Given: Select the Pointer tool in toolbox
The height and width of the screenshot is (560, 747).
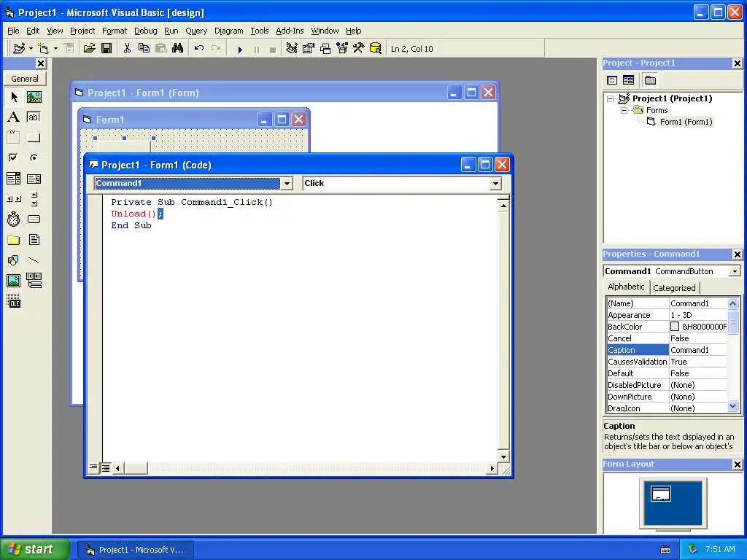Looking at the screenshot, I should [x=14, y=97].
